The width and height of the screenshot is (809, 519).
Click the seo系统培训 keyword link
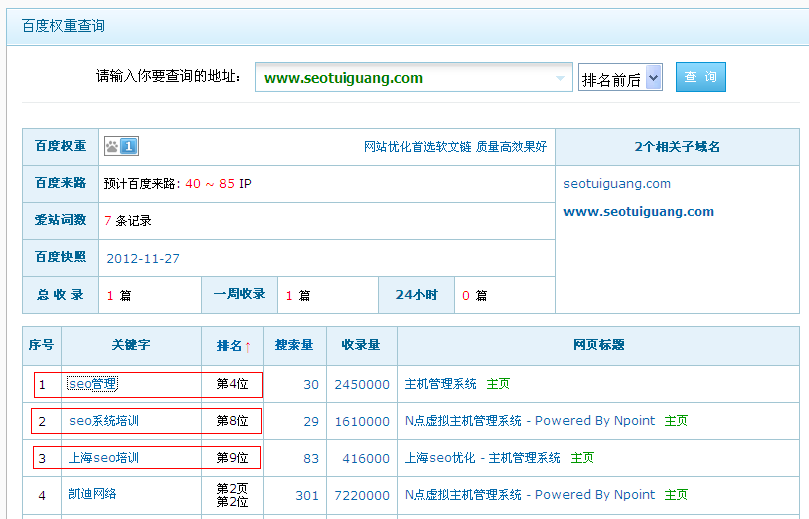104,421
